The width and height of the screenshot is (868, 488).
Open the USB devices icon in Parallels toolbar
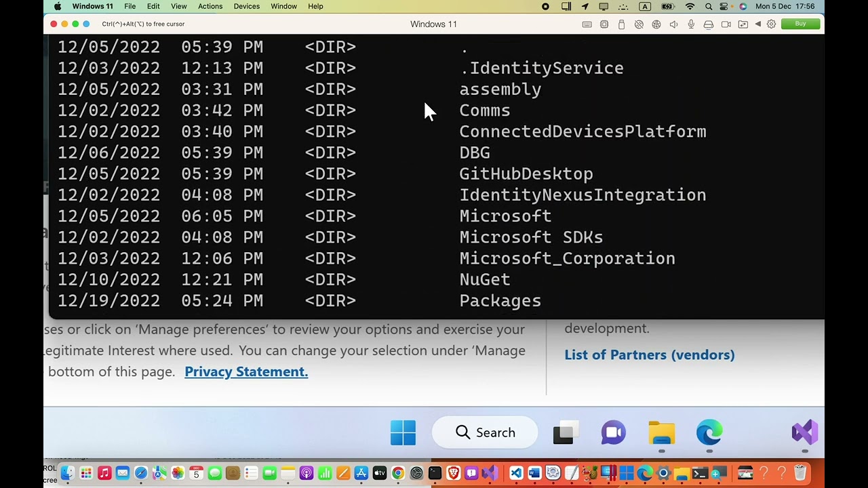pos(621,24)
